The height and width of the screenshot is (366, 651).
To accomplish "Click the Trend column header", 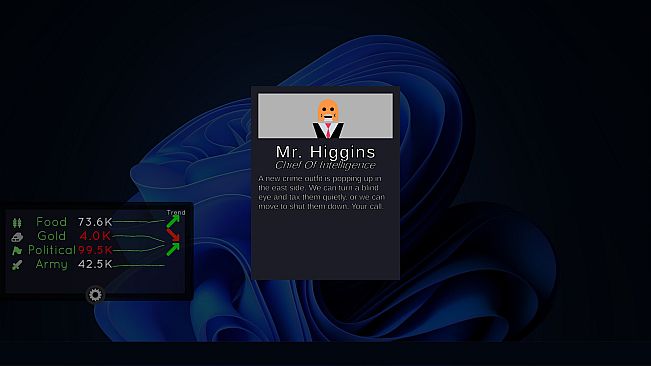I will point(176,212).
